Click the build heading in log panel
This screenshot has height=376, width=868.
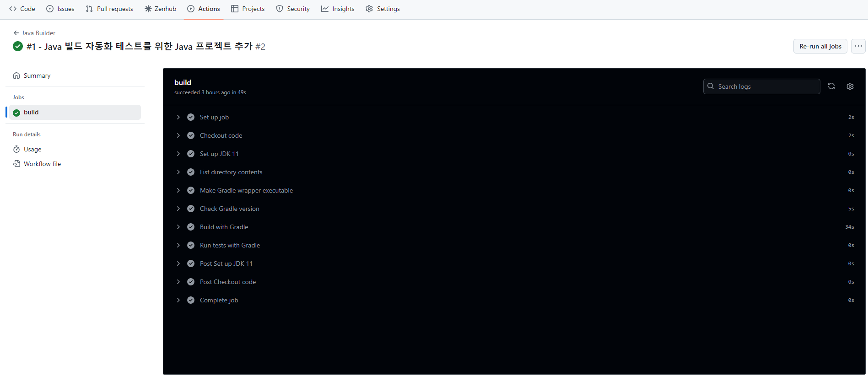pyautogui.click(x=183, y=82)
